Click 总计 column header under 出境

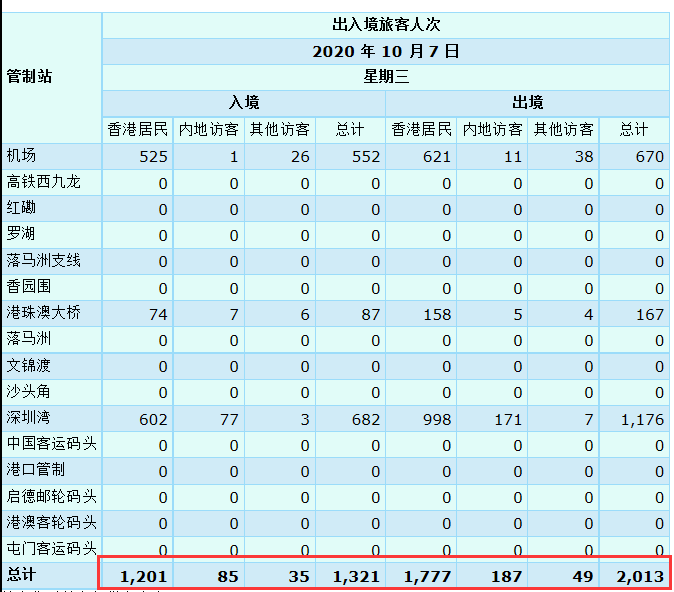[634, 130]
